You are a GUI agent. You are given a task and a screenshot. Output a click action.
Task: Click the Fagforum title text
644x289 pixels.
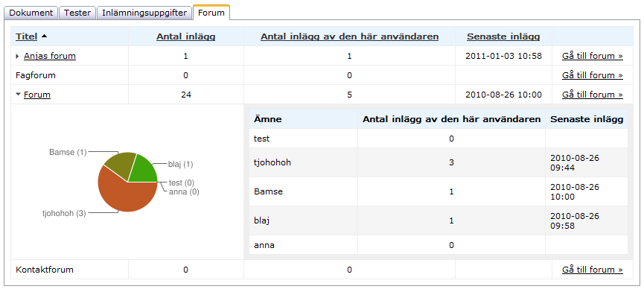[x=36, y=76]
